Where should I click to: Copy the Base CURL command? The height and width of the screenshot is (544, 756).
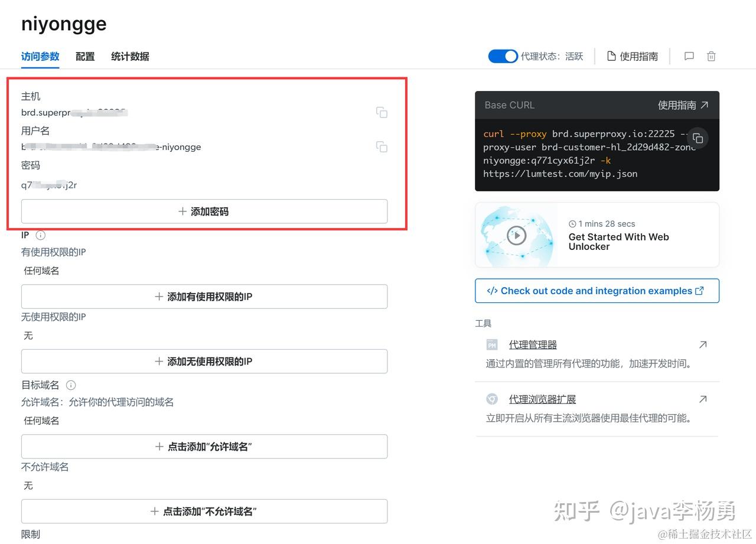click(x=698, y=138)
